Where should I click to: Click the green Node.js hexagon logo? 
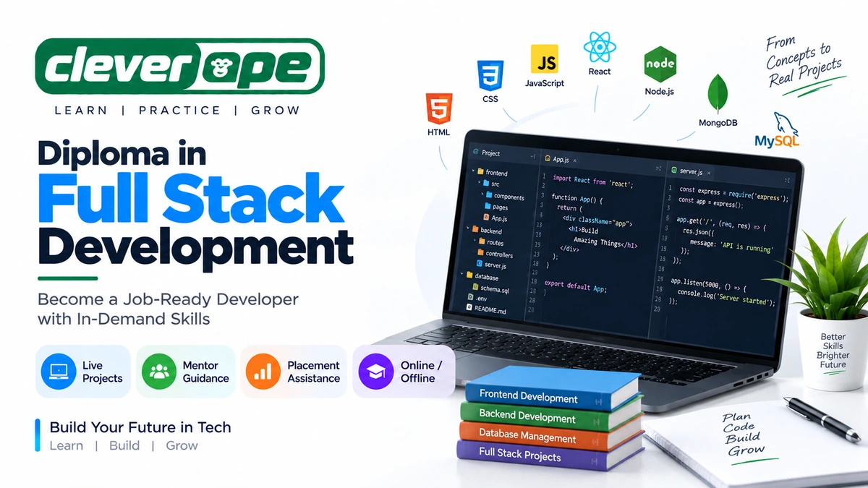click(659, 66)
